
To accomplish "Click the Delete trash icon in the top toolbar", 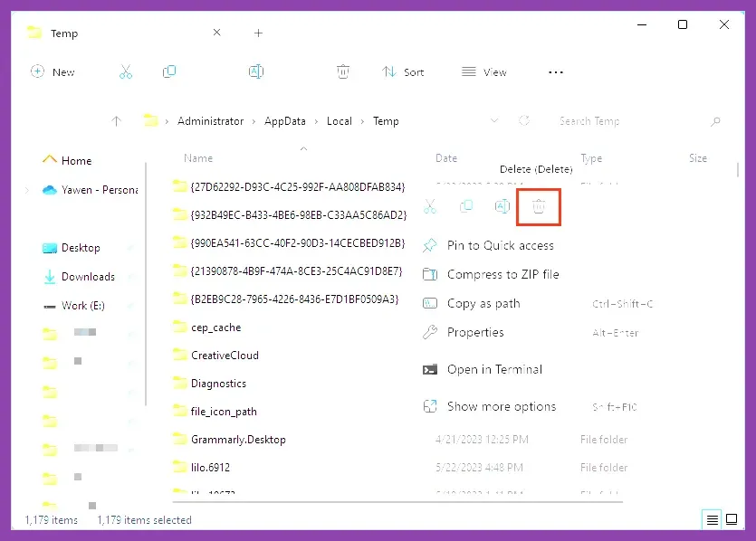I will coord(343,71).
